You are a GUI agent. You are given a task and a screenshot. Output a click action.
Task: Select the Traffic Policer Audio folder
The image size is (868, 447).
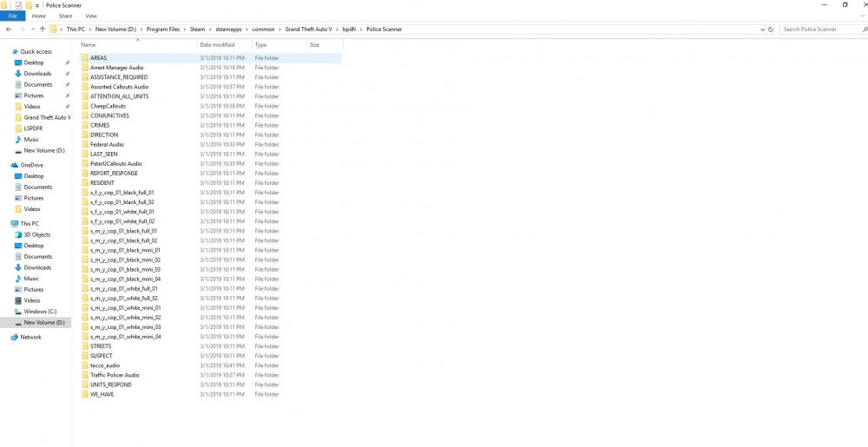[x=115, y=375]
